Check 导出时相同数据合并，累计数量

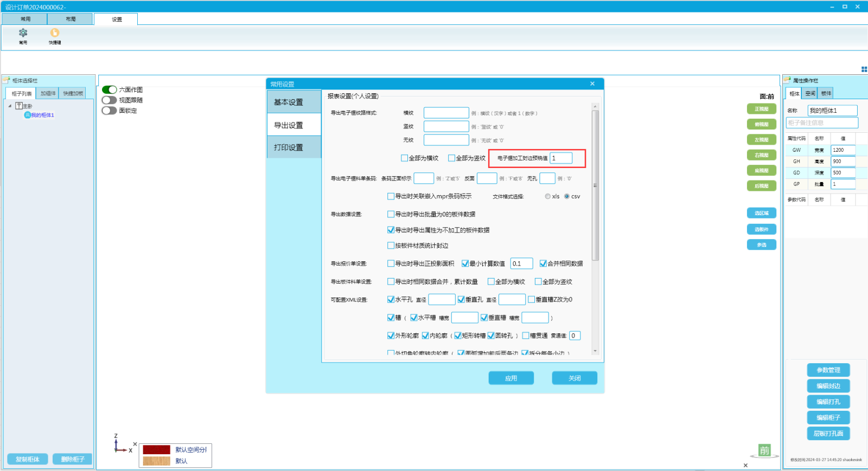click(x=391, y=281)
